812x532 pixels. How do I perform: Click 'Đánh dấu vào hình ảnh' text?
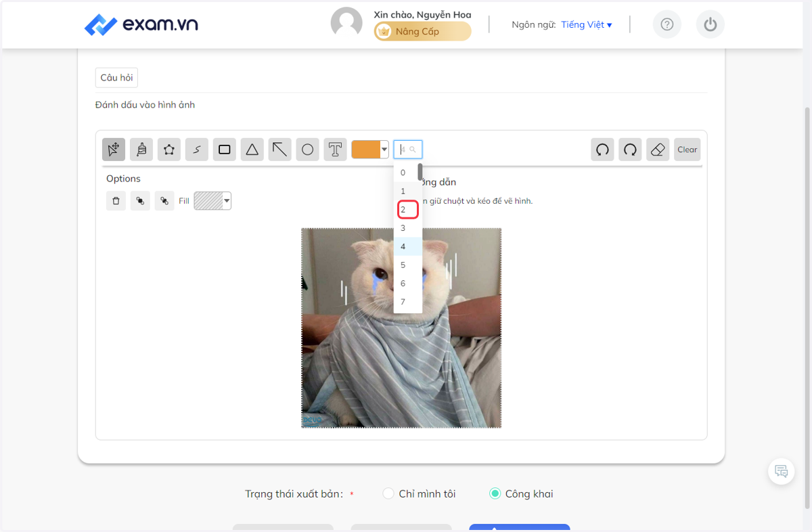point(145,105)
